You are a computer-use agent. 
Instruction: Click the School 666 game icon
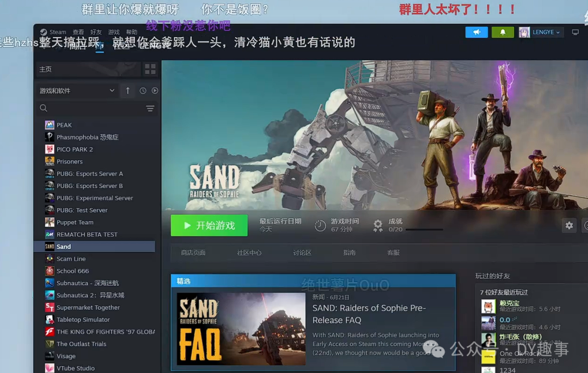[50, 271]
